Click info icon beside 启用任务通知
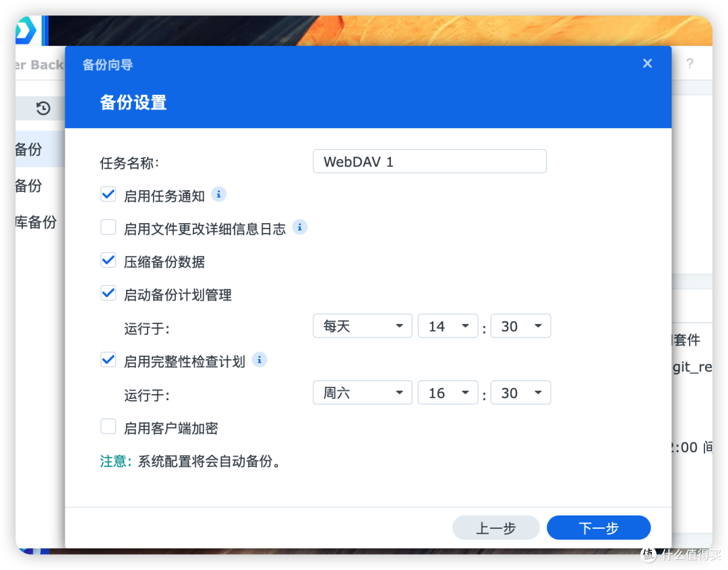Image resolution: width=728 pixels, height=570 pixels. pyautogui.click(x=218, y=195)
